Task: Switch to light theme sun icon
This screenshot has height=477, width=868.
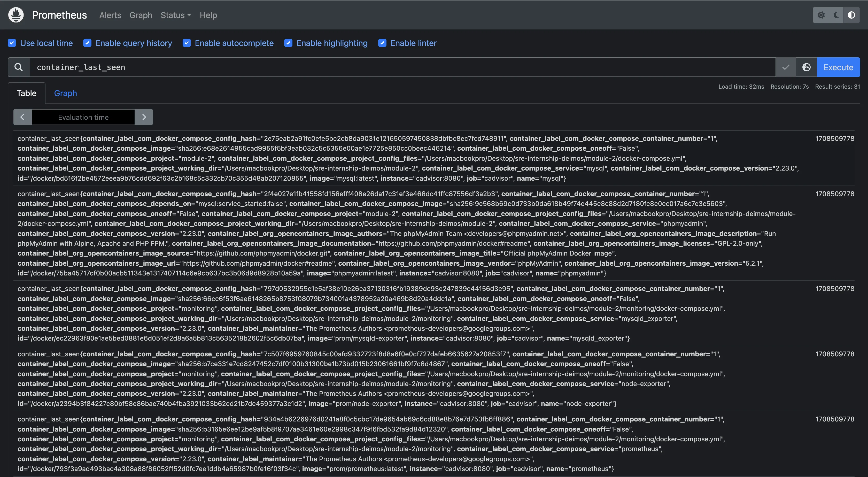Action: tap(821, 15)
